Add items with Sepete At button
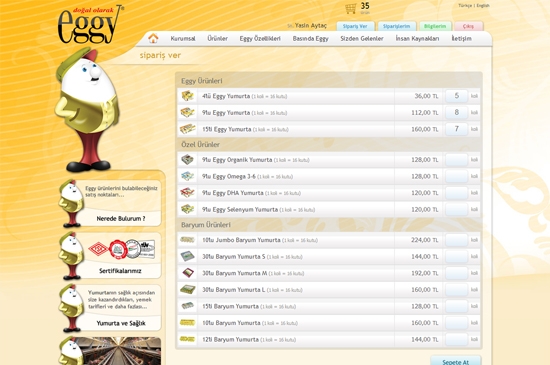Image resolution: width=550 pixels, height=365 pixels. (x=455, y=361)
